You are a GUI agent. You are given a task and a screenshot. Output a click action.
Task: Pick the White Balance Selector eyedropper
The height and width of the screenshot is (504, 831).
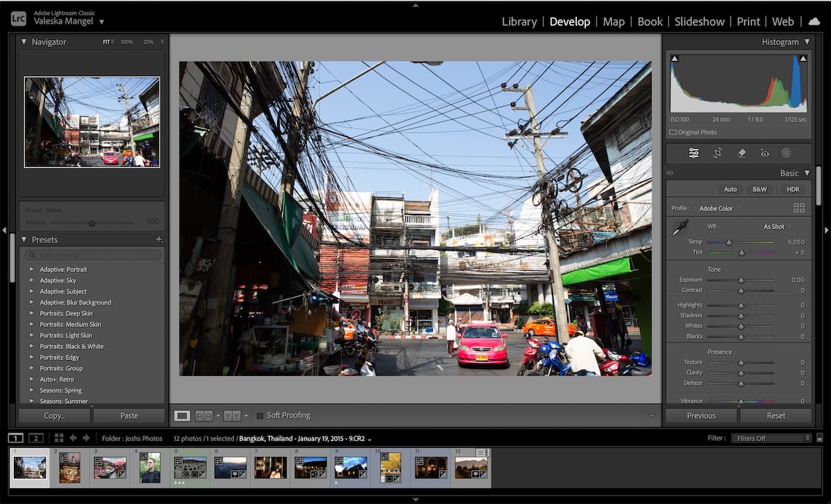coord(680,228)
